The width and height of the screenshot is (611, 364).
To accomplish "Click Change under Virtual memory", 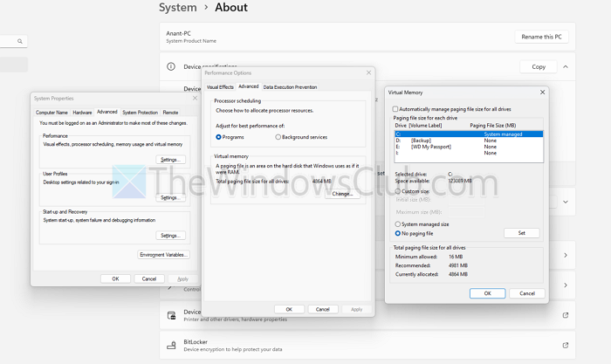I will click(x=342, y=194).
